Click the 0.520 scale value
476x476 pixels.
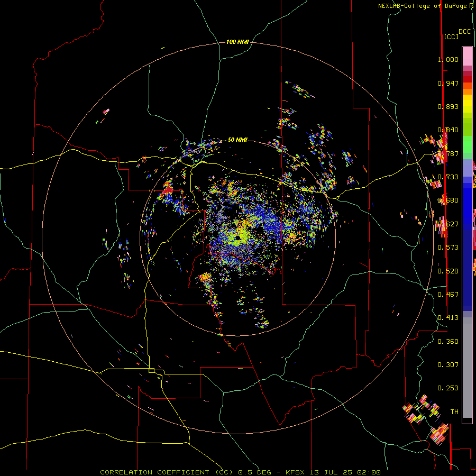point(448,271)
